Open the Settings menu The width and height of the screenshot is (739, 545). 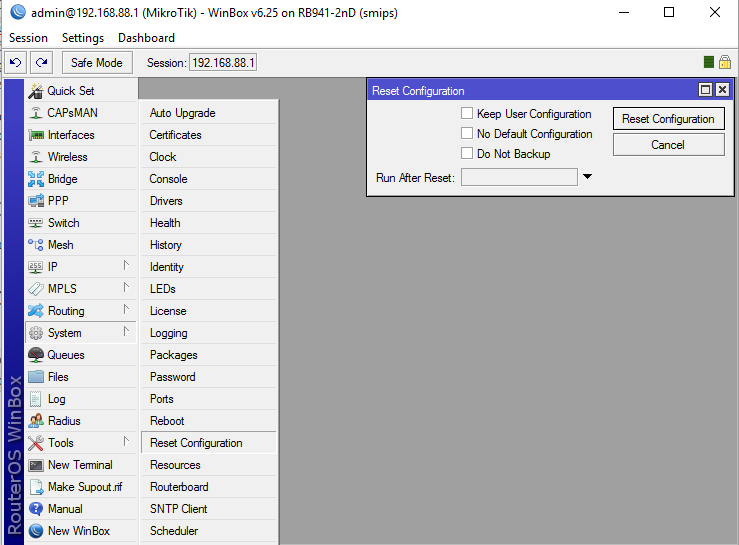pyautogui.click(x=83, y=38)
